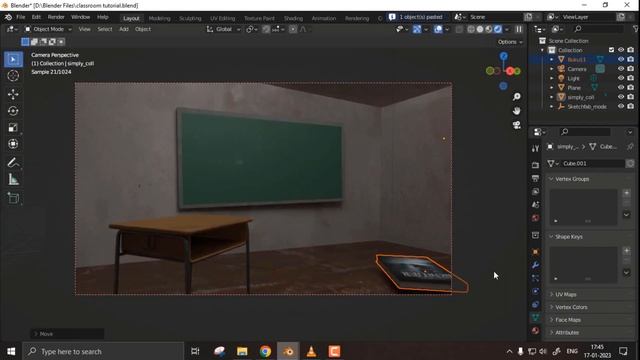Viewport: 640px width, 360px height.
Task: Open the File menu
Action: 20,17
